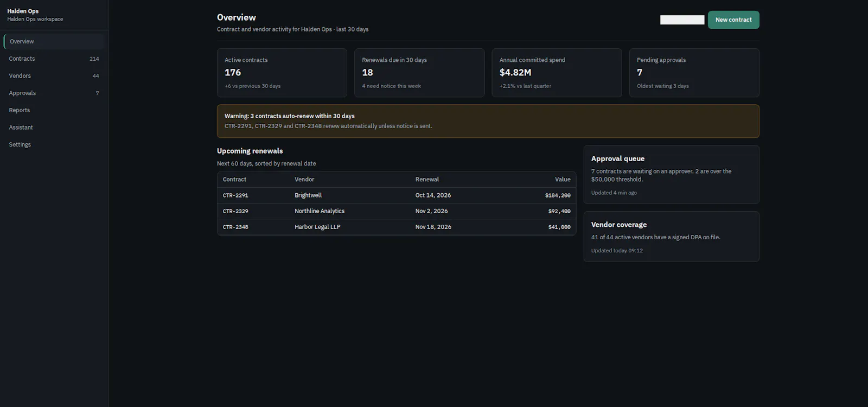Sort by the Renewal column header
The width and height of the screenshot is (868, 407).
pos(427,180)
